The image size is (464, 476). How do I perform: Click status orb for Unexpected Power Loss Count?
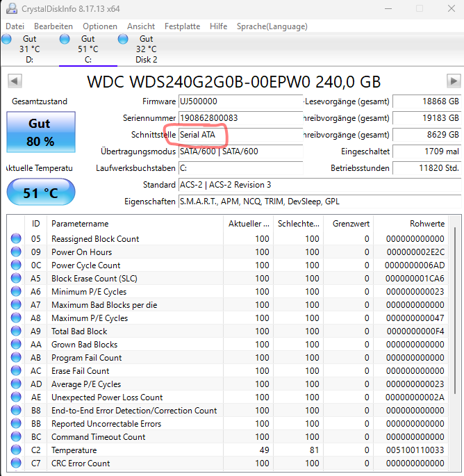coord(16,397)
